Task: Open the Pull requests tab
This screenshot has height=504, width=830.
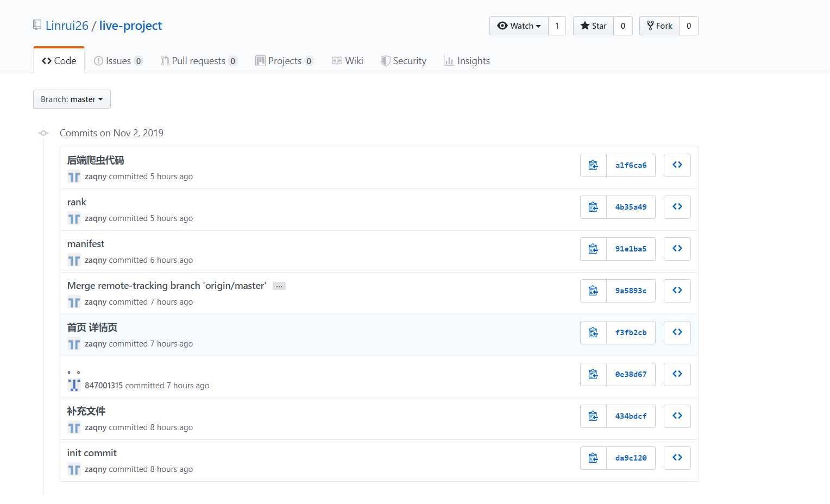Action: (x=199, y=61)
